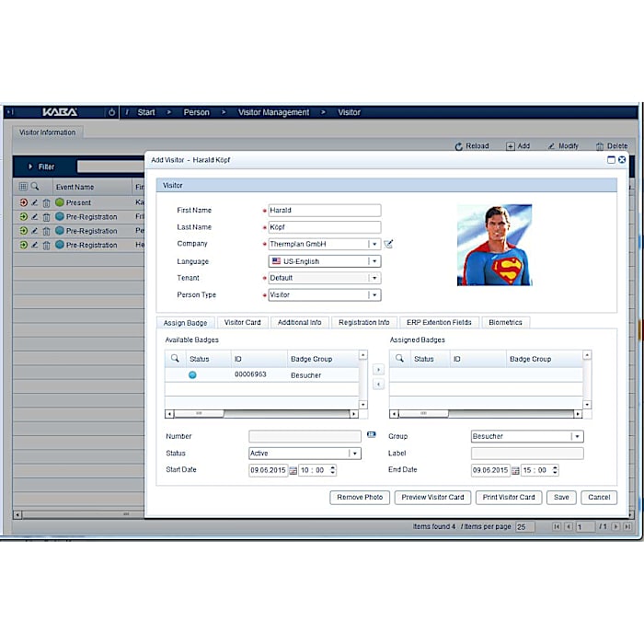Open the Start Date calendar picker icon
Image resolution: width=644 pixels, height=644 pixels.
click(293, 470)
